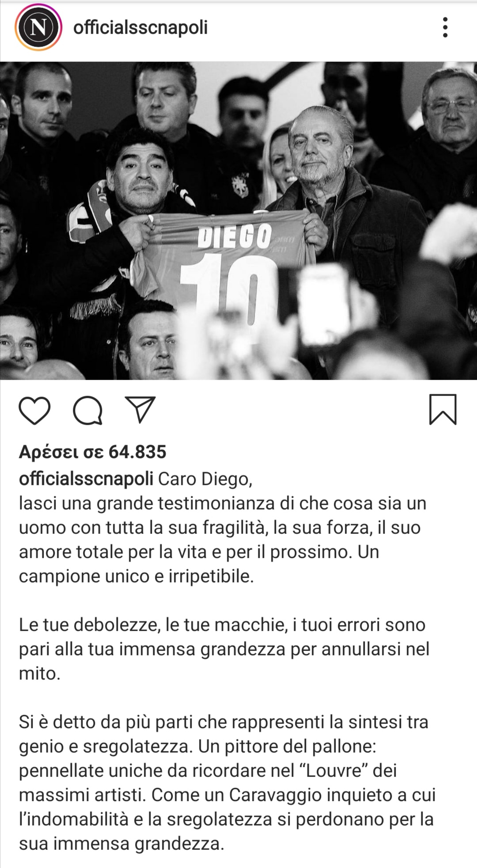Like the post with the heart icon

[x=34, y=411]
